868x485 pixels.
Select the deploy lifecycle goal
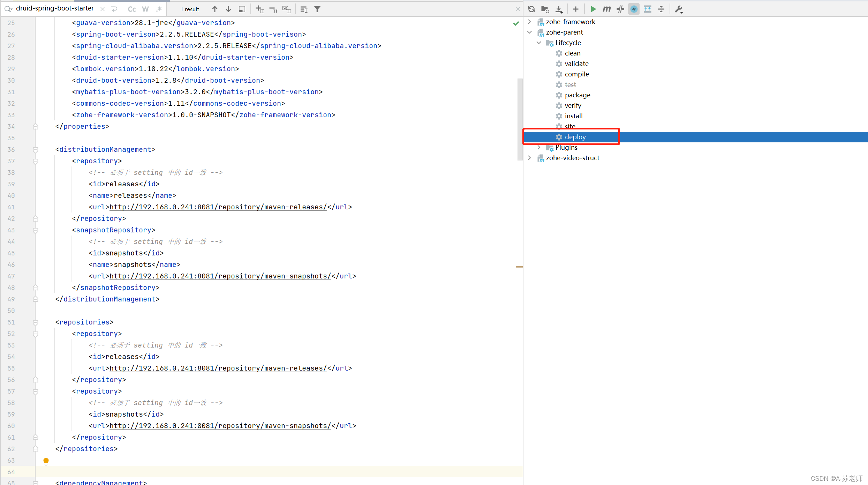point(575,137)
